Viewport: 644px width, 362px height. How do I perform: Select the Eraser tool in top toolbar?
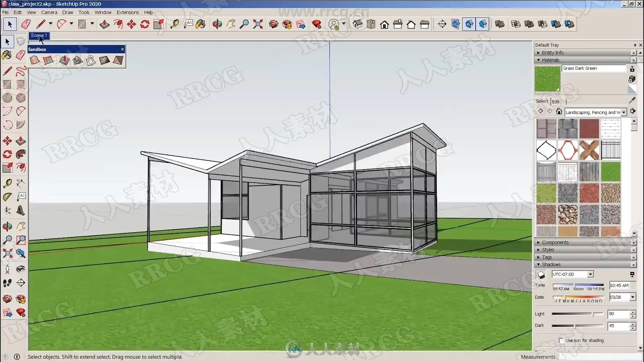26,24
